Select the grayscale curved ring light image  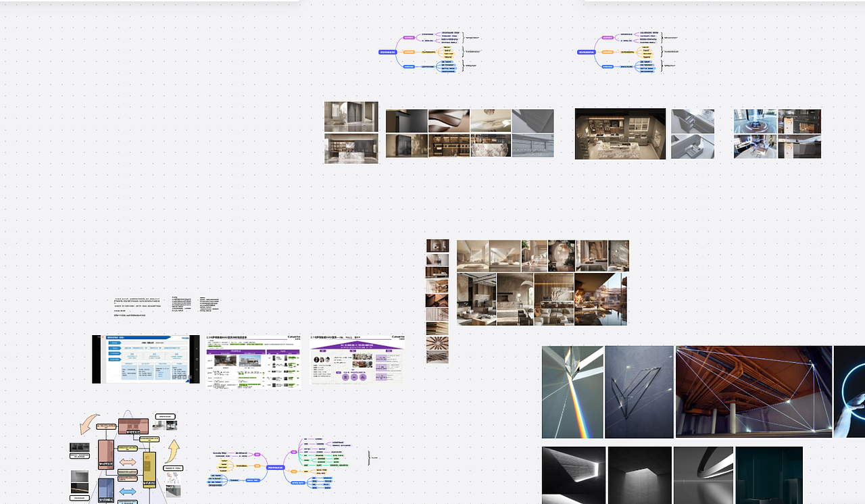703,475
